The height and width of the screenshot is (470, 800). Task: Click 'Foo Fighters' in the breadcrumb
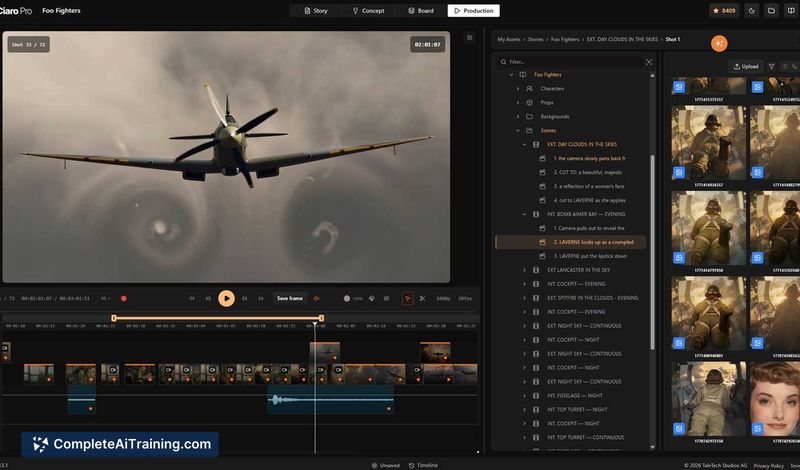click(x=565, y=39)
